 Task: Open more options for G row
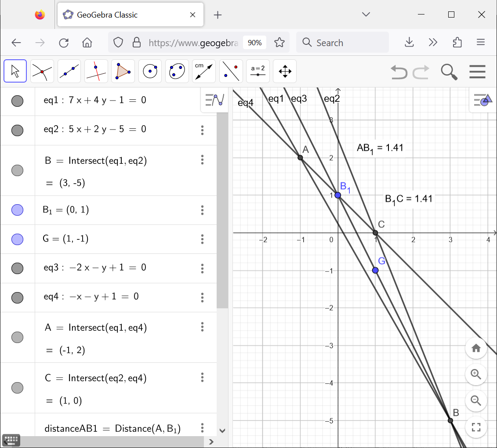coord(202,239)
